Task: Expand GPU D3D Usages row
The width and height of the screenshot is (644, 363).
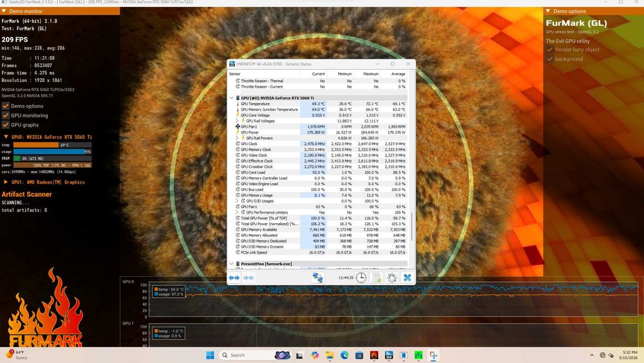Action: [x=237, y=201]
